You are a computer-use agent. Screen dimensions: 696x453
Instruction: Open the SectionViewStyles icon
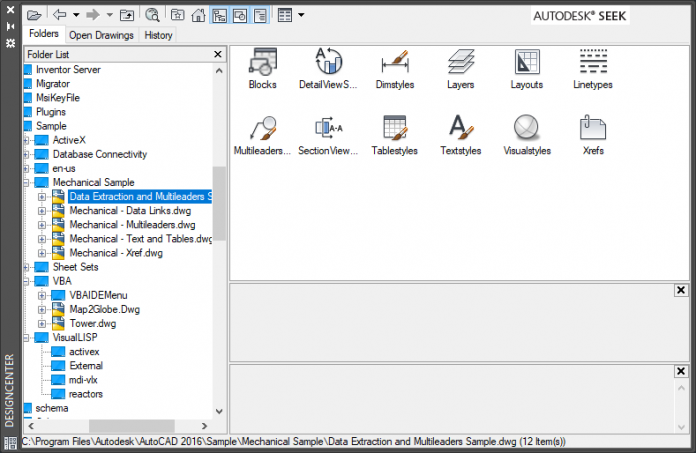click(x=328, y=135)
